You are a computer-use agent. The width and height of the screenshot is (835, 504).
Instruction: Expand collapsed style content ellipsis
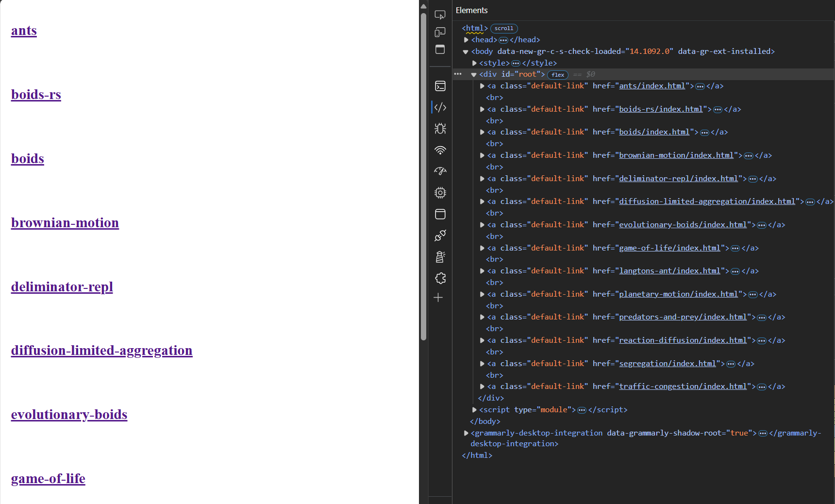coord(516,63)
